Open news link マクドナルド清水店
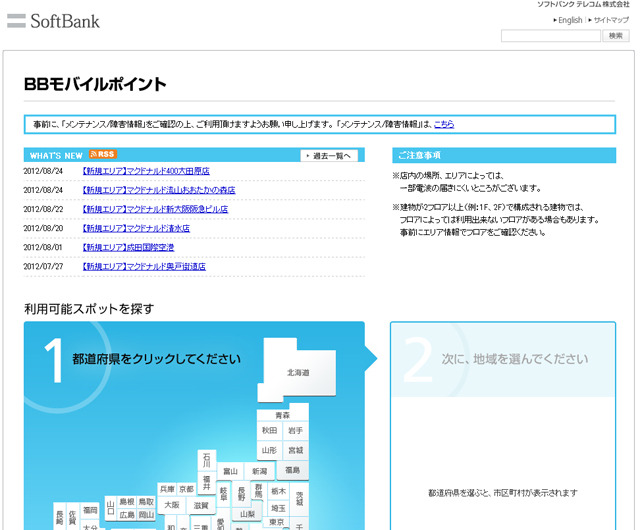 point(136,228)
